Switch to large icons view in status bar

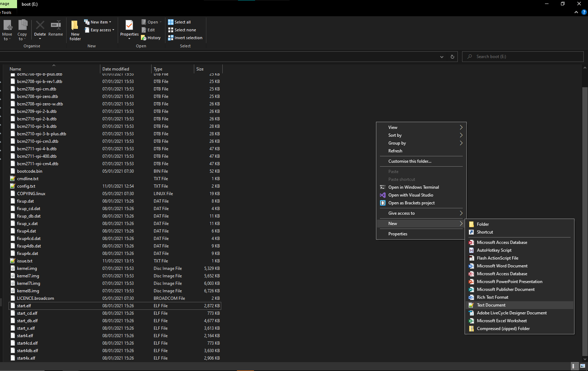[583, 366]
